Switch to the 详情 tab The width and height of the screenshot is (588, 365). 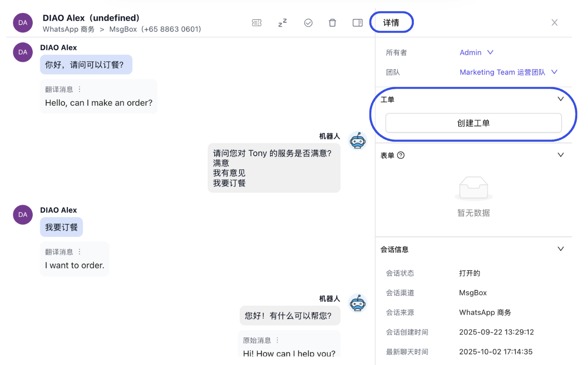pos(391,22)
